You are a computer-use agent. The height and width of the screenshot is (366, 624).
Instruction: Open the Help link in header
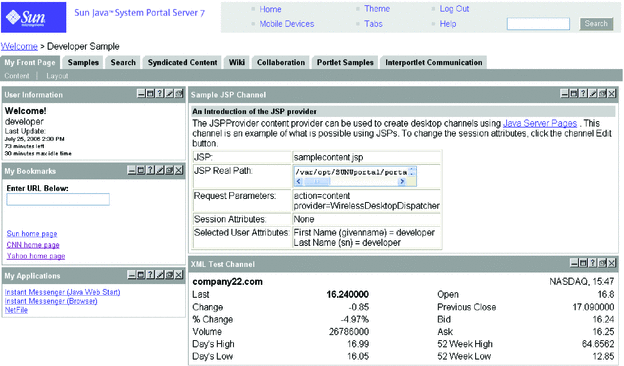[x=448, y=24]
